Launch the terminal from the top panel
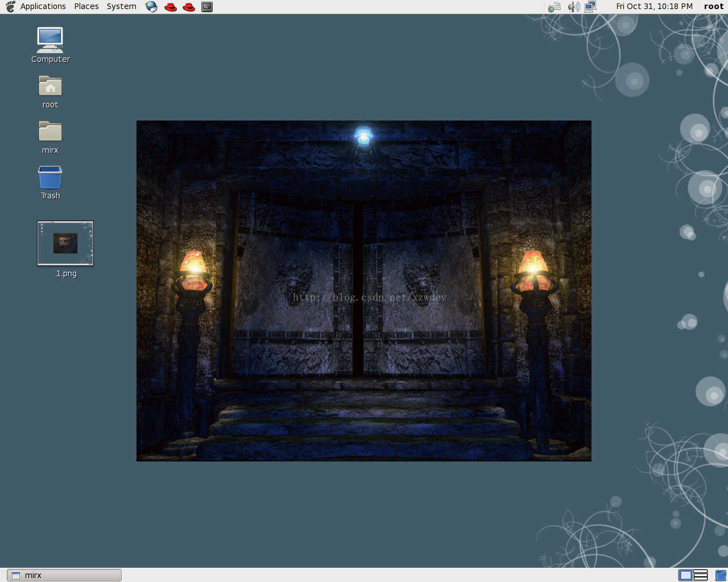The image size is (728, 582). (207, 7)
